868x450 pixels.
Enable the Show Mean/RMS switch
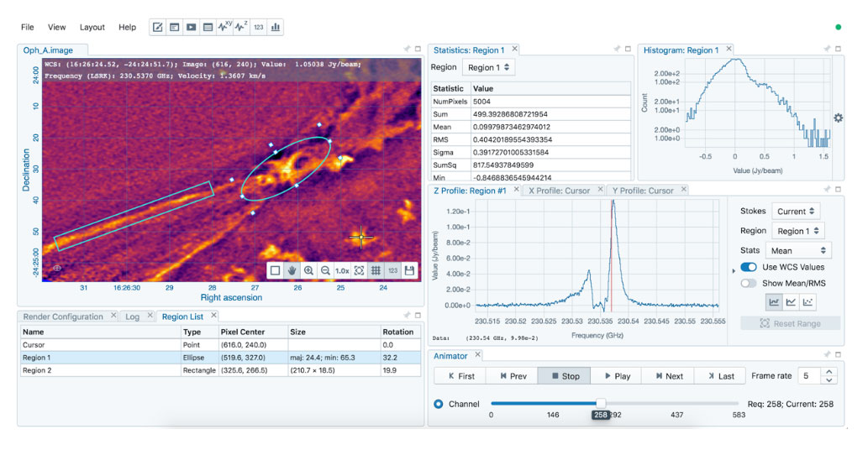(x=748, y=284)
